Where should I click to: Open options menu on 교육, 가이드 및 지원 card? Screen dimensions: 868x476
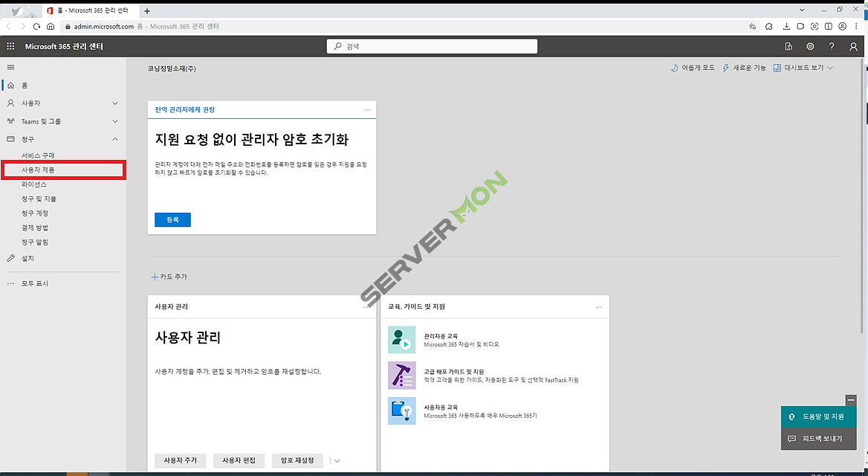[x=598, y=307]
